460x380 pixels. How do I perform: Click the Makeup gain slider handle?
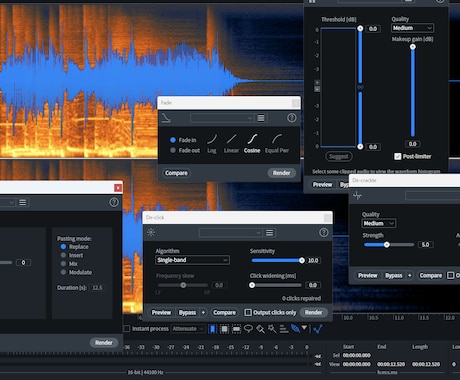point(413,47)
